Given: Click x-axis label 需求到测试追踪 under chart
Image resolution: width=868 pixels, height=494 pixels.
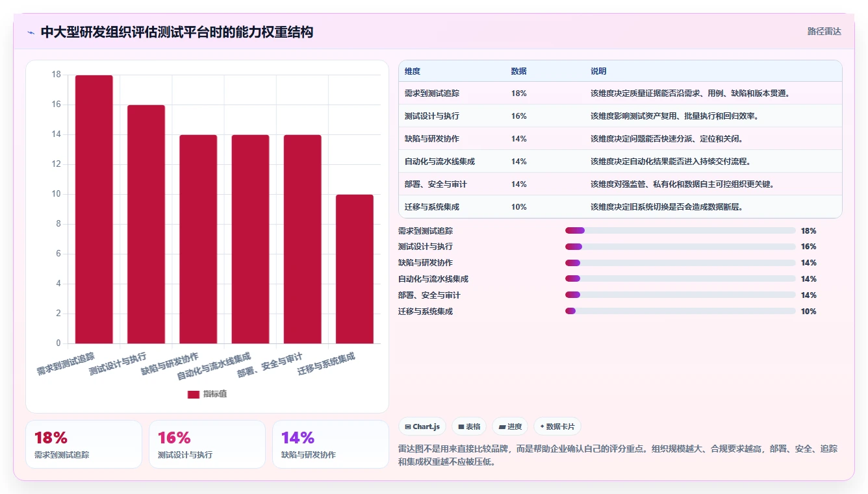Looking at the screenshot, I should click(65, 364).
